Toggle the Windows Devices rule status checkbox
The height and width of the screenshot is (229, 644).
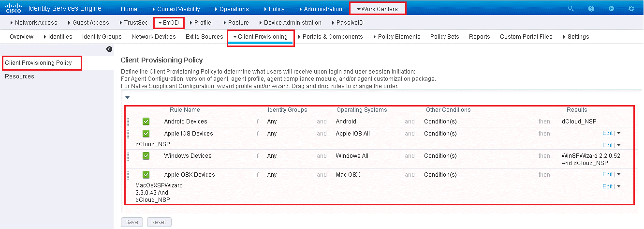[146, 156]
